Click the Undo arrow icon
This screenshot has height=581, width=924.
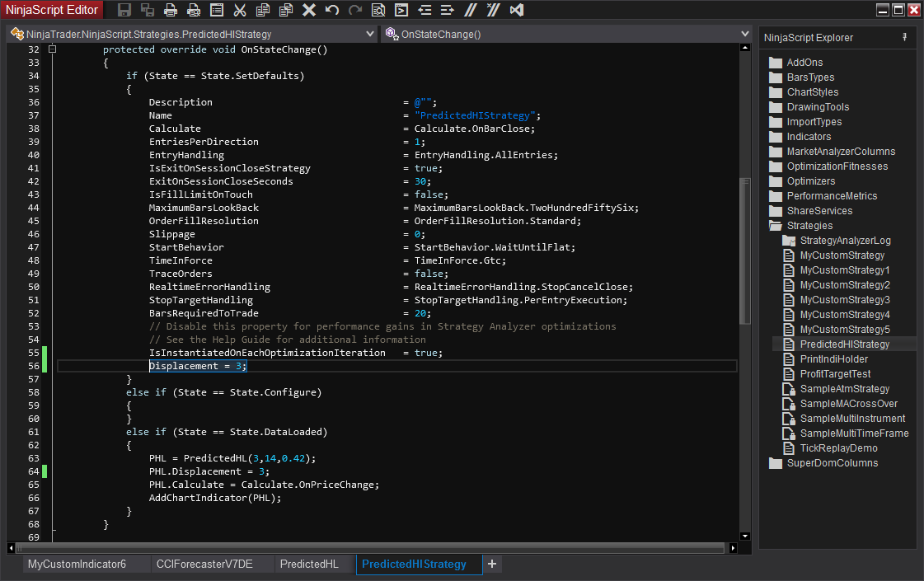click(x=332, y=10)
